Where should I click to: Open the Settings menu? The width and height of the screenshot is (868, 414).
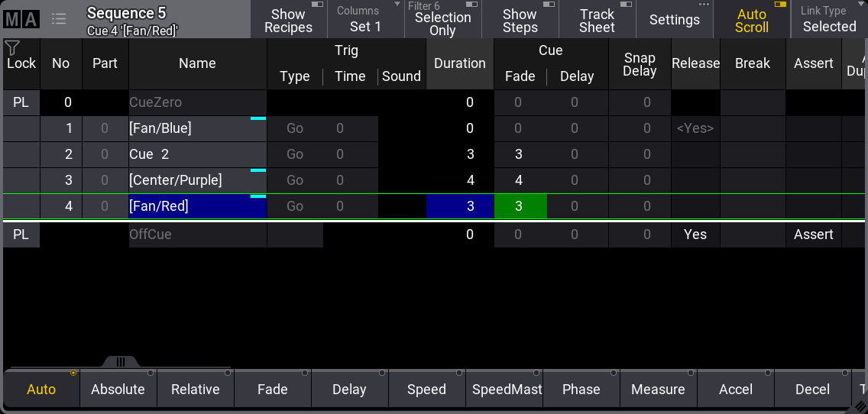(674, 20)
